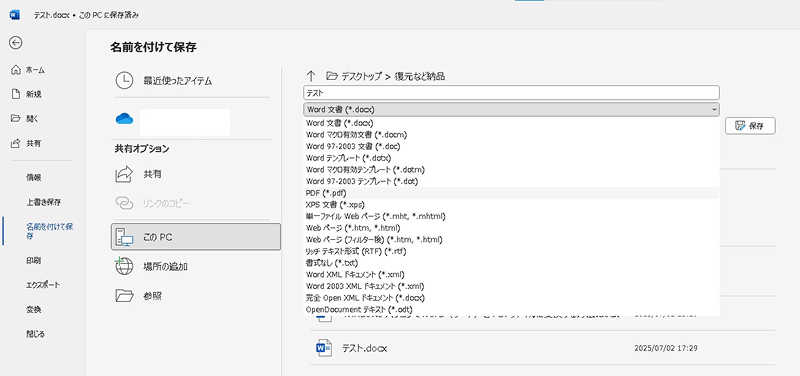Select XPS 文書 (*.xps) file type
The width and height of the screenshot is (800, 376).
[511, 205]
